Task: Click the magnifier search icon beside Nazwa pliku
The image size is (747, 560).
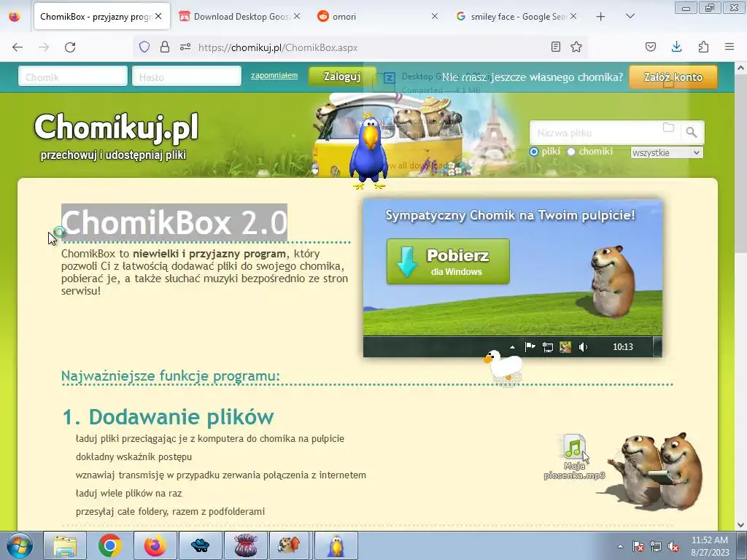Action: (x=692, y=133)
